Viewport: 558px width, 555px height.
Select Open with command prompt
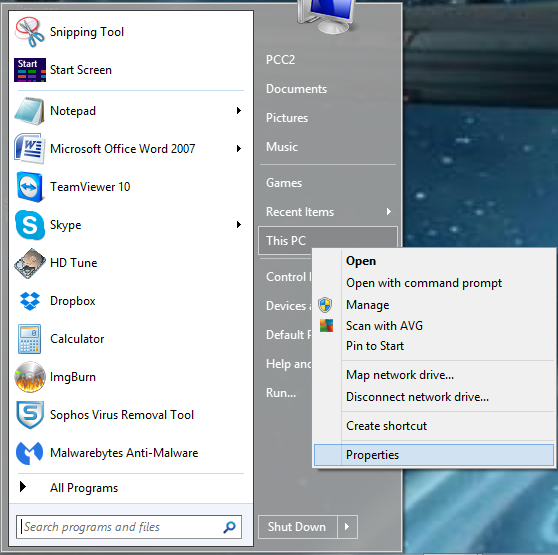pos(433,283)
